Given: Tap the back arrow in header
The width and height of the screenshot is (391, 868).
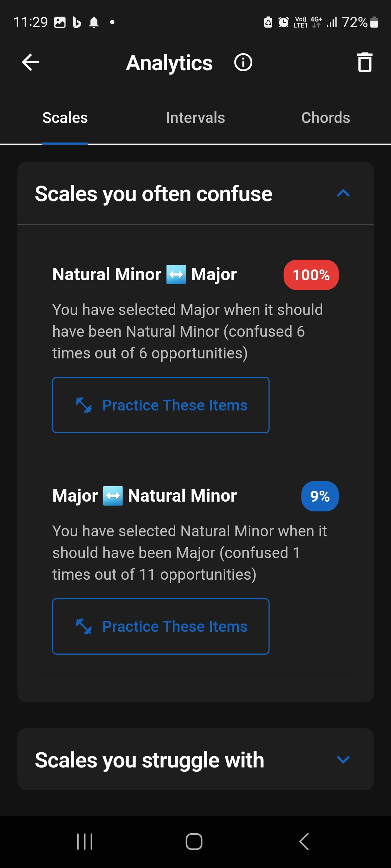Looking at the screenshot, I should (x=30, y=62).
